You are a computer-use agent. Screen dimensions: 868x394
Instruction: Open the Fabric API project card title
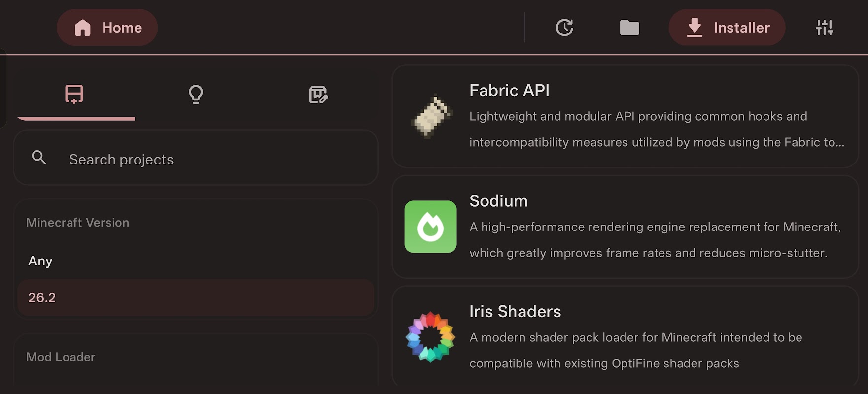(509, 91)
